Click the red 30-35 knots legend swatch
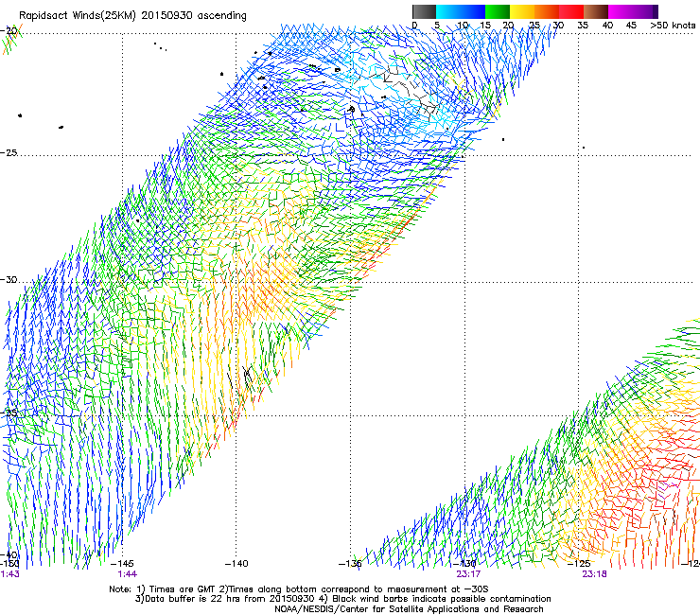 pyautogui.click(x=571, y=11)
